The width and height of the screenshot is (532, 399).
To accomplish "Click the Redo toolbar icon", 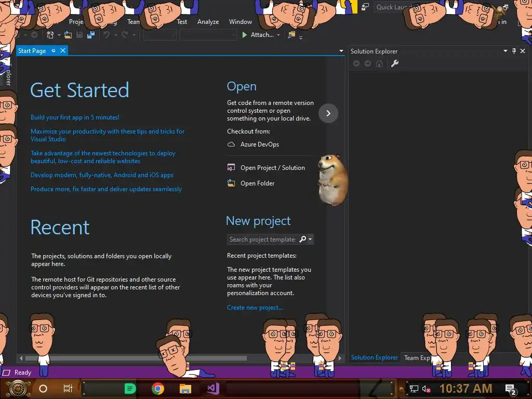I will click(125, 35).
